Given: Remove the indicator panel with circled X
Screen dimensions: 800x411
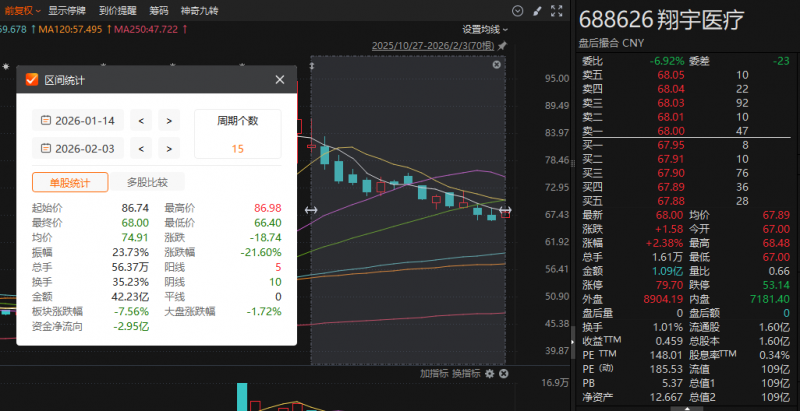Looking at the screenshot, I should (x=502, y=374).
